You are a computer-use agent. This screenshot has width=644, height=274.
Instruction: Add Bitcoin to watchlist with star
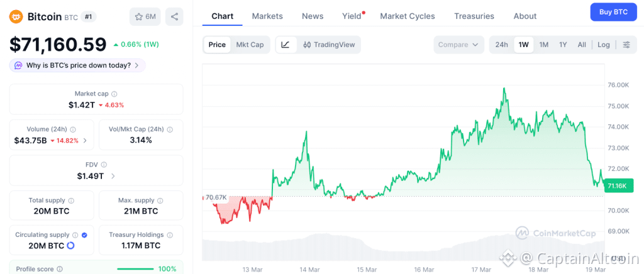coord(145,17)
